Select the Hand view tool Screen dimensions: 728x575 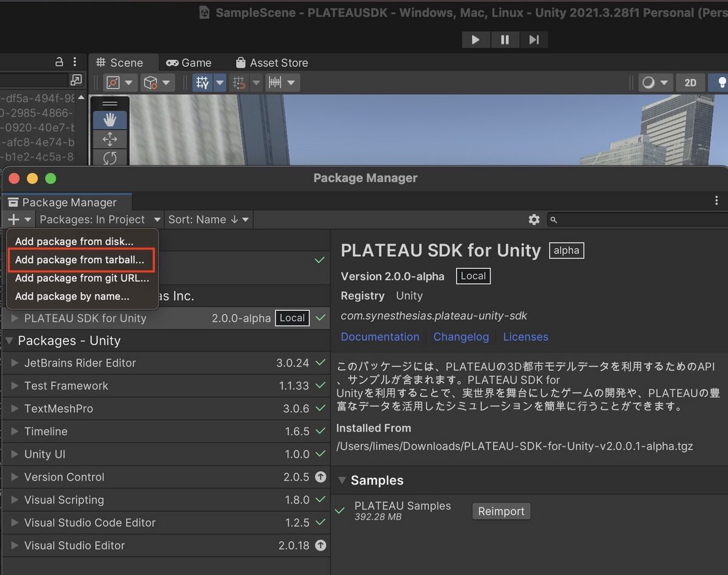point(110,120)
